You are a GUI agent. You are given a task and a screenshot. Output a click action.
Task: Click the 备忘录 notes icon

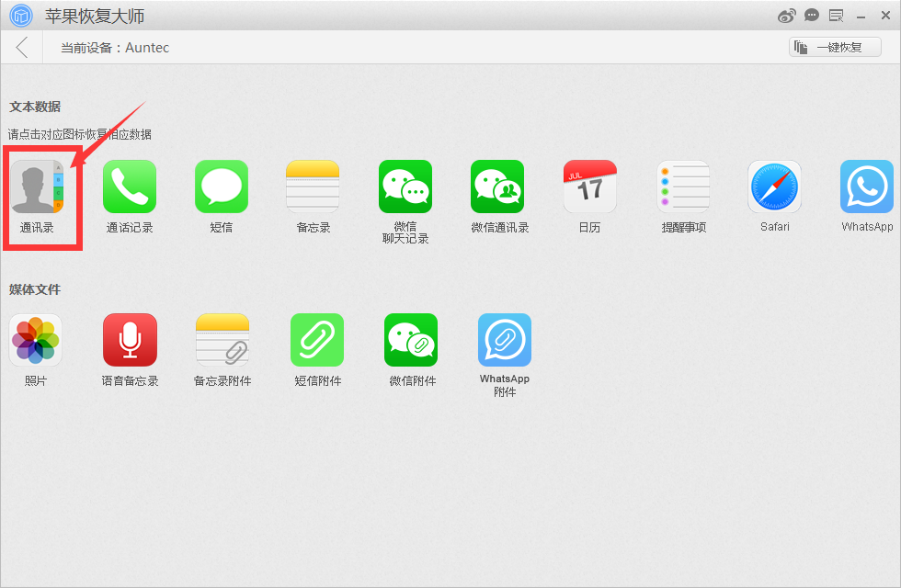313,187
